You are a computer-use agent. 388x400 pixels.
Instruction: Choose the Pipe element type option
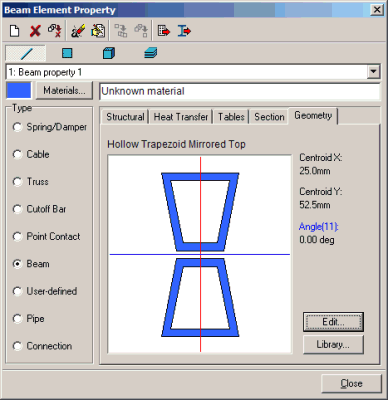17,318
